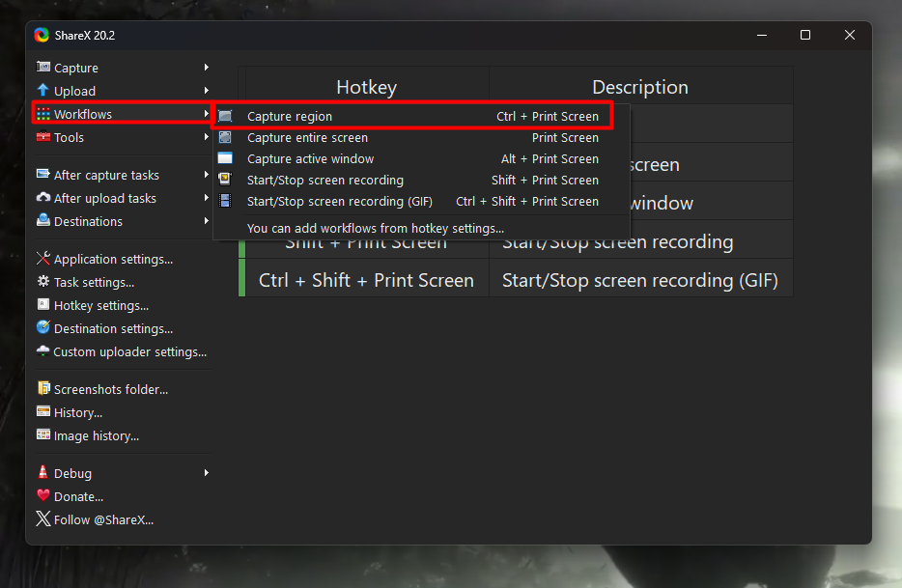Viewport: 902px width, 588px height.
Task: Click the Debug traffic cone icon
Action: click(x=43, y=472)
